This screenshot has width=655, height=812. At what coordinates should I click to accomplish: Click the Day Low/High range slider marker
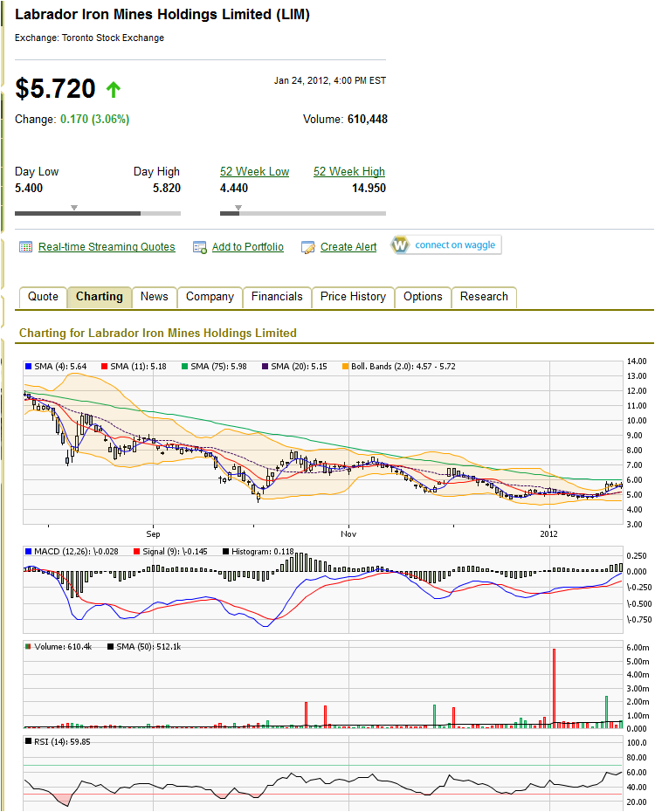coord(74,208)
